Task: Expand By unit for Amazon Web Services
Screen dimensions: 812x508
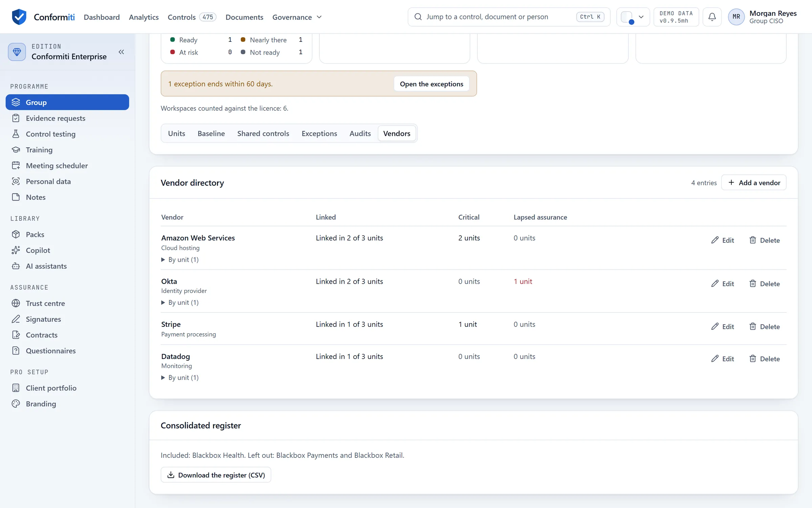Action: 180,259
